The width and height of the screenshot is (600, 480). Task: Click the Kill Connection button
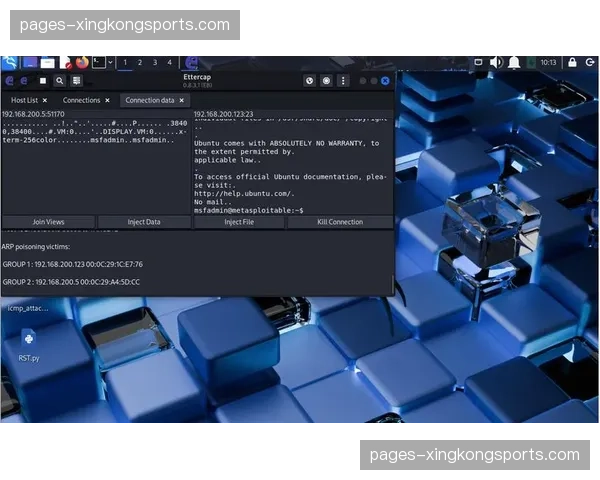coord(340,222)
